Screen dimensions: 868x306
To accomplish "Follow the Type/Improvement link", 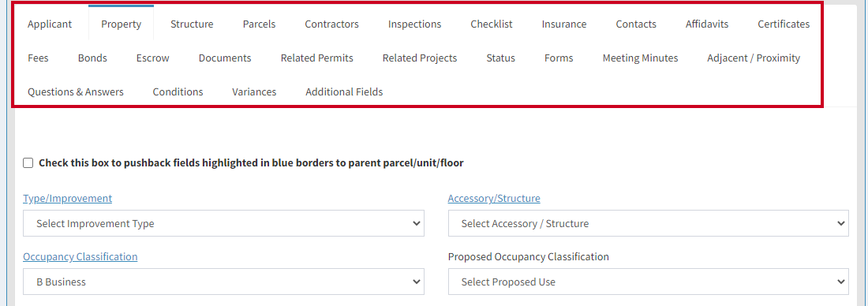I will point(68,198).
